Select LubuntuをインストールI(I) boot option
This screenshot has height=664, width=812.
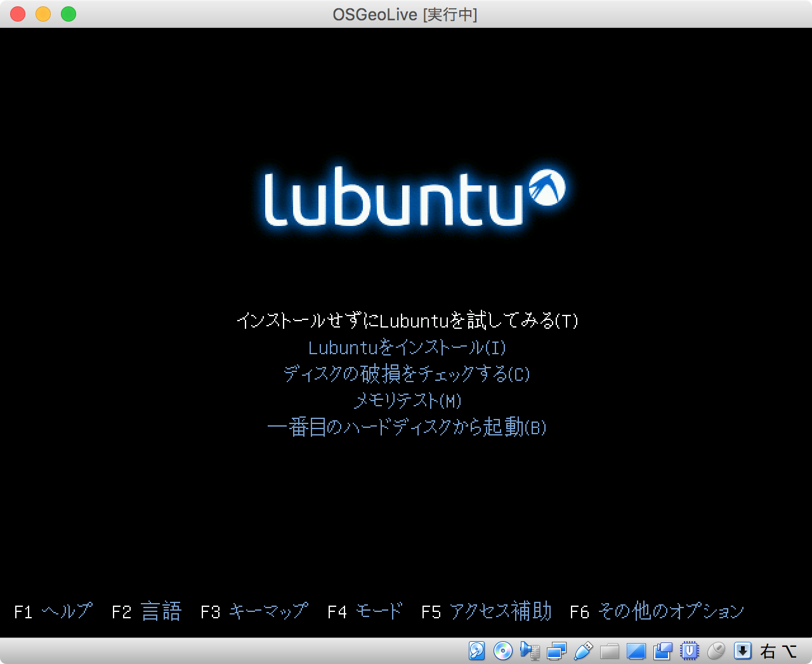[x=407, y=347]
